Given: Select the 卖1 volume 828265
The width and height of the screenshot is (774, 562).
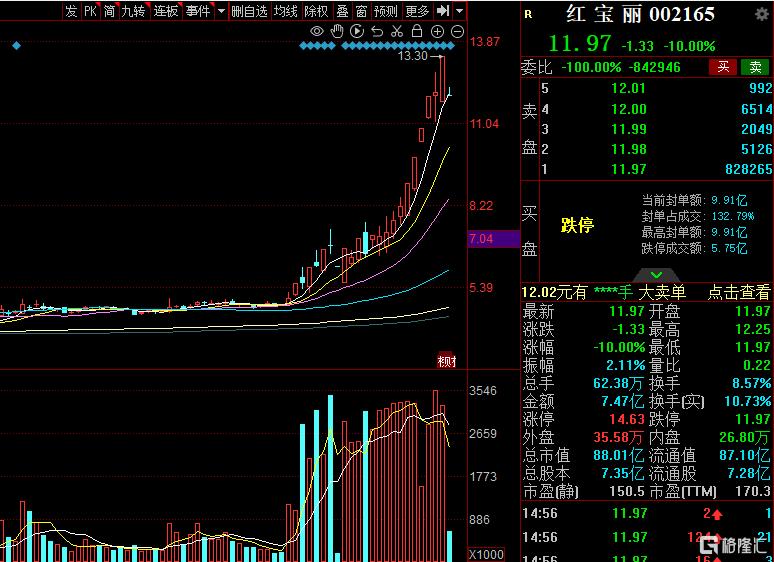Looking at the screenshot, I should click(x=748, y=169).
